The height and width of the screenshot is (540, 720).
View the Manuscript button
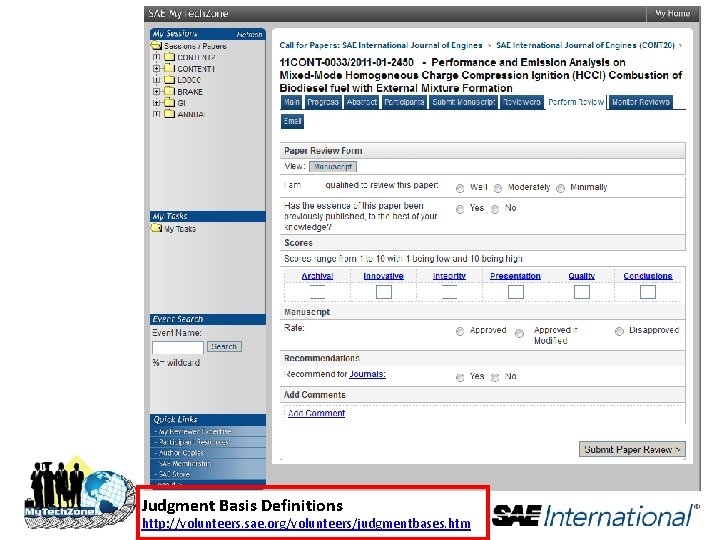point(333,167)
